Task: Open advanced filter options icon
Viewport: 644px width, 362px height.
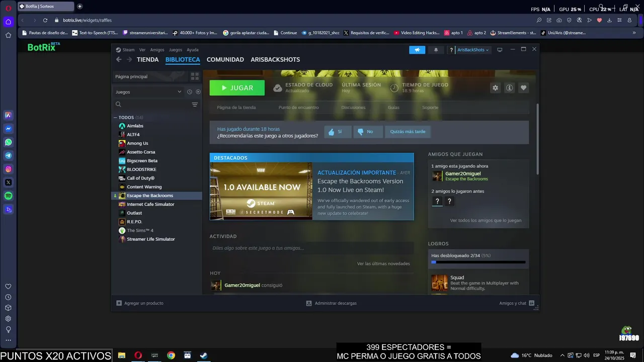Action: (195, 105)
